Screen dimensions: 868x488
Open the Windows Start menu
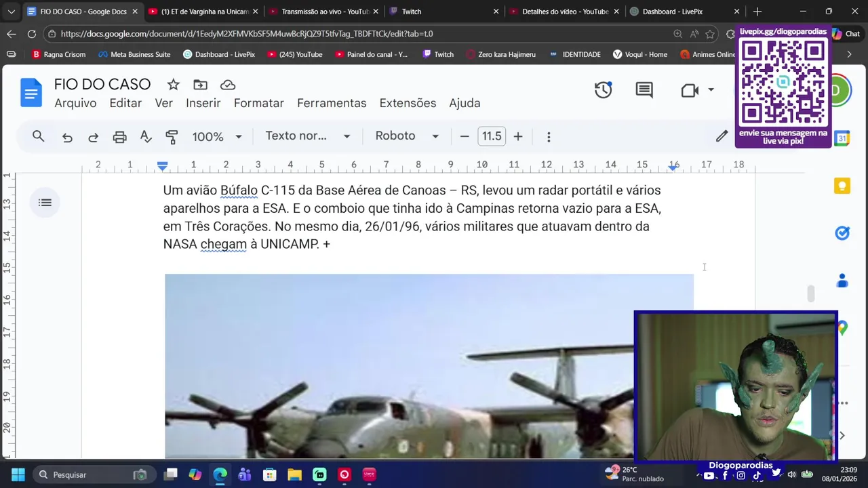18,474
